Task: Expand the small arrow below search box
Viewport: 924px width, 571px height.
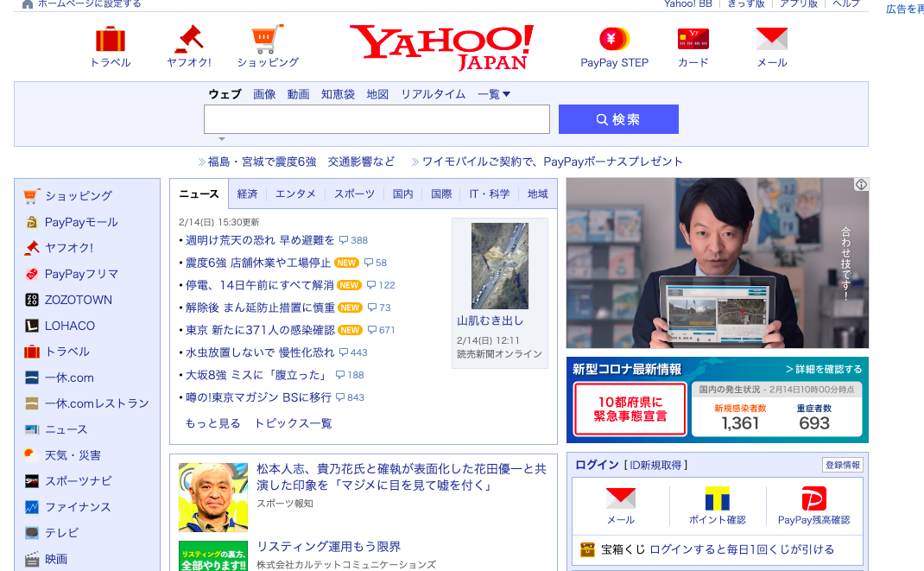Action: point(222,139)
